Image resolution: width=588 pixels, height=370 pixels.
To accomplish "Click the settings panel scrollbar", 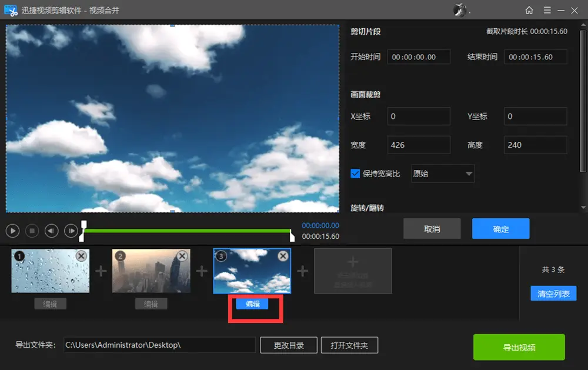I will pyautogui.click(x=582, y=101).
